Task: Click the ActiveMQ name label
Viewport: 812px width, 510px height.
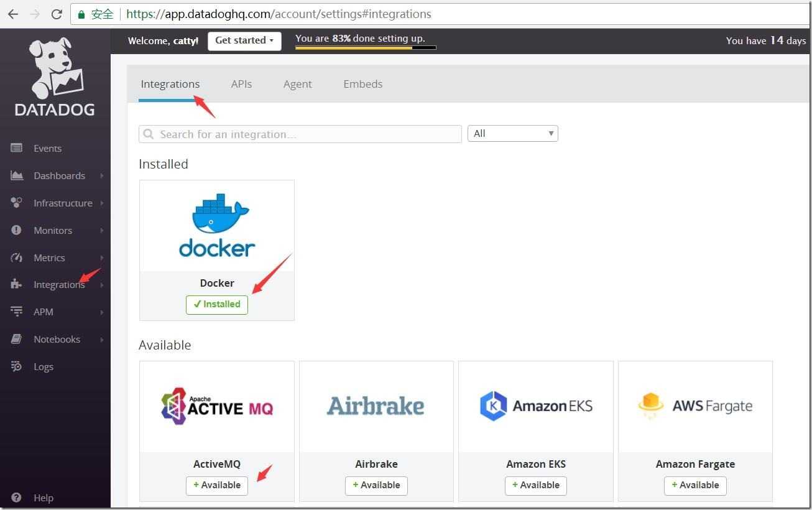Action: [217, 464]
